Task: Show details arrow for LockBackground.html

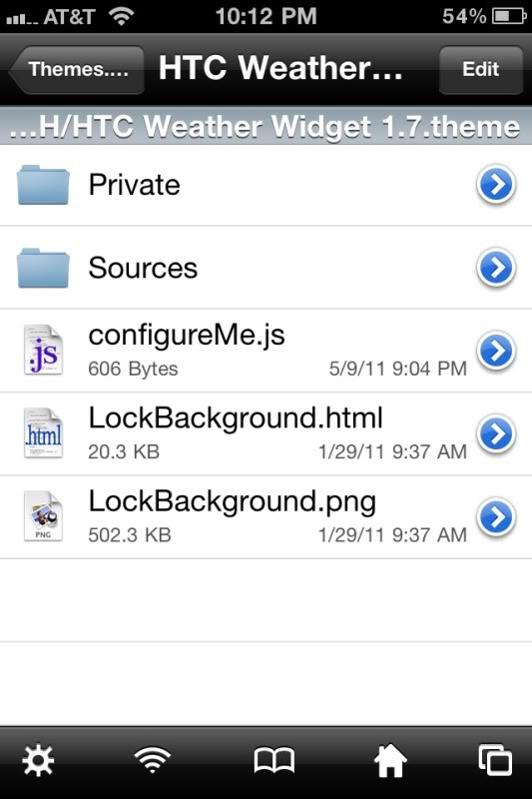Action: 496,434
